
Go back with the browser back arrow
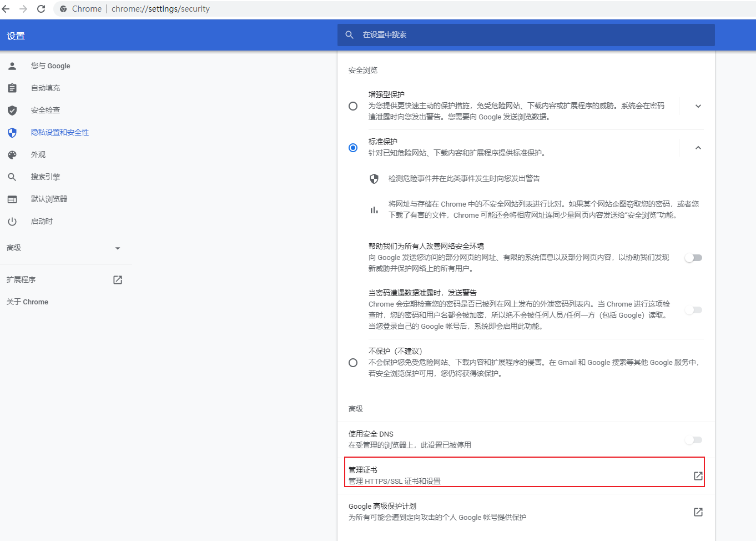(x=6, y=9)
